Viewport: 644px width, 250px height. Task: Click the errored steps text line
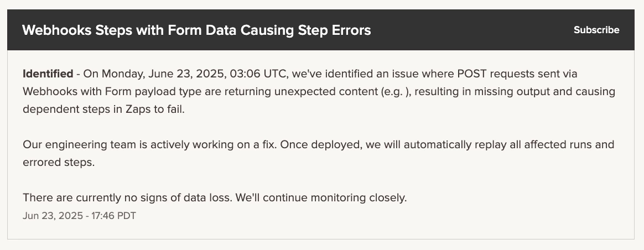click(59, 163)
